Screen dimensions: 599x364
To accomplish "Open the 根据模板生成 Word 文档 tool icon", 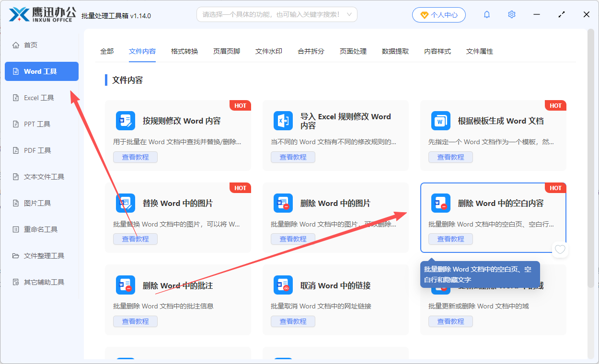I will (x=441, y=121).
